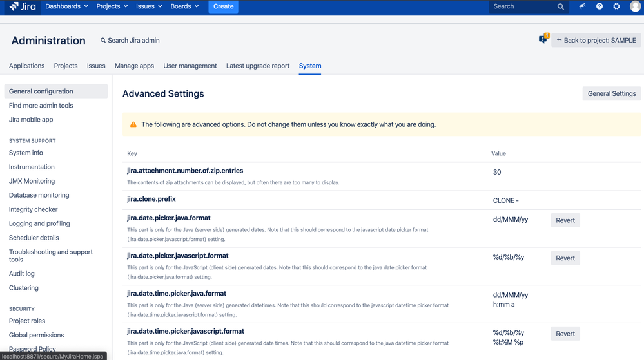Switch to the Projects admin tab
This screenshot has height=360, width=644.
(x=66, y=66)
